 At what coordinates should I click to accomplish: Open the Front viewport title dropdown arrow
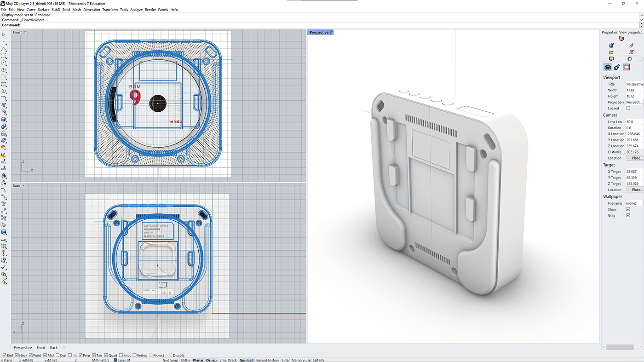pos(25,32)
